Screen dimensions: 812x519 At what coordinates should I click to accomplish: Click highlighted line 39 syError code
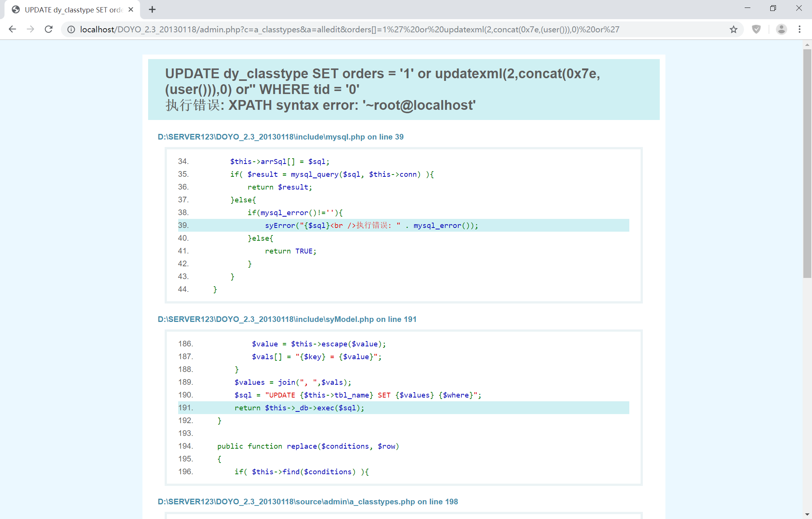click(371, 225)
